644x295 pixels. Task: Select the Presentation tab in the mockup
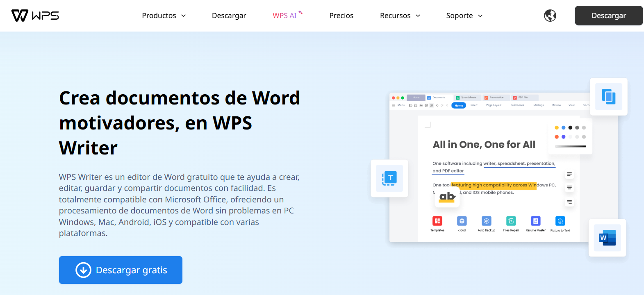[x=496, y=98]
